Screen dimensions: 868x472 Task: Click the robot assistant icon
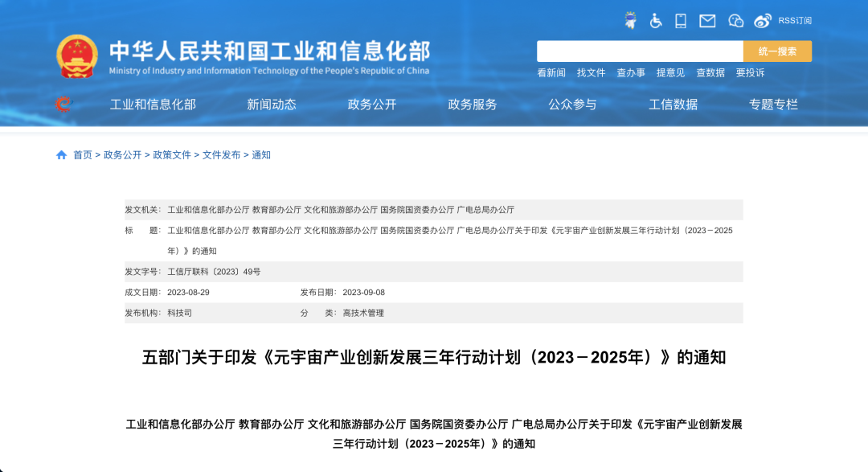(631, 21)
